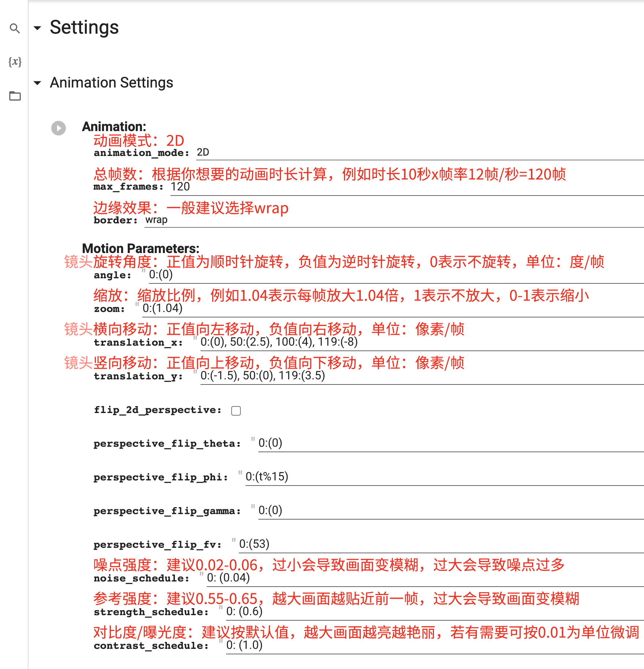Screen dimensions: 644x669
Task: Click the red 边缘效果 wrap annotation
Action: pyautogui.click(x=191, y=208)
